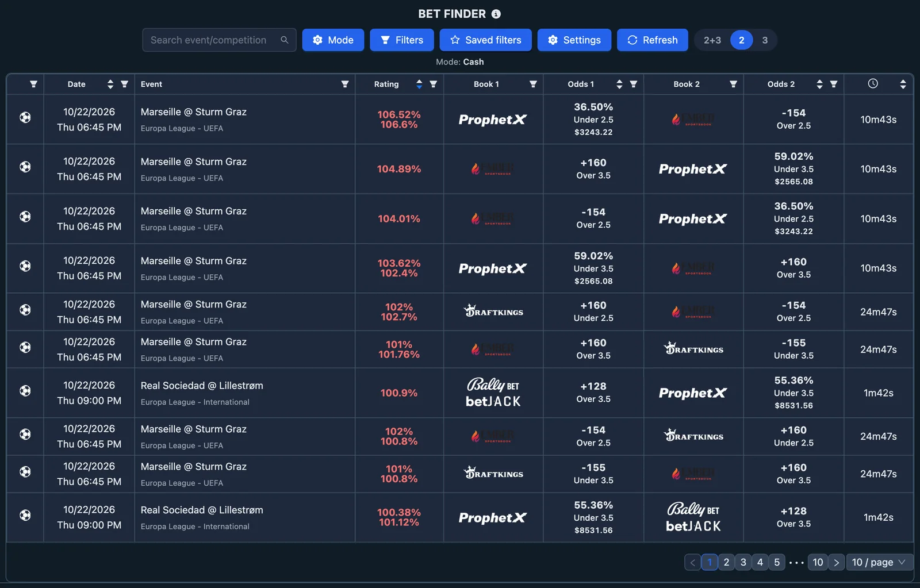The width and height of the screenshot is (920, 588).
Task: Select the 2 way toggle option
Action: (742, 40)
